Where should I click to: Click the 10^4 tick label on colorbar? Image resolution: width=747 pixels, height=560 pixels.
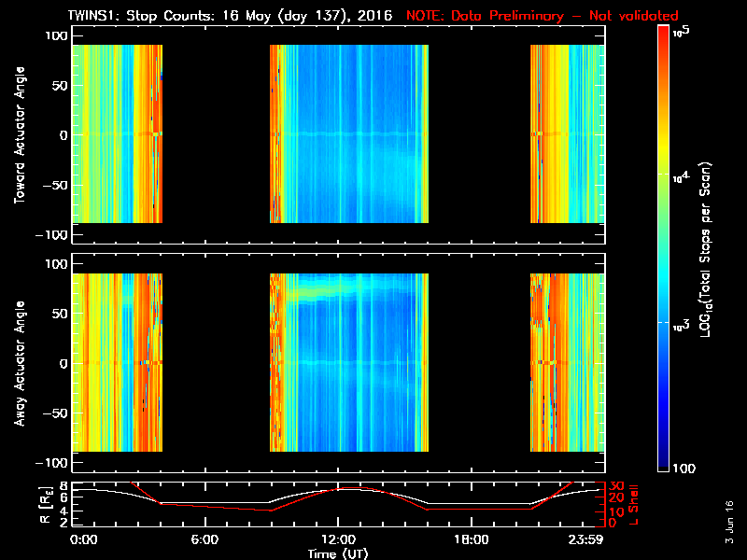point(684,176)
